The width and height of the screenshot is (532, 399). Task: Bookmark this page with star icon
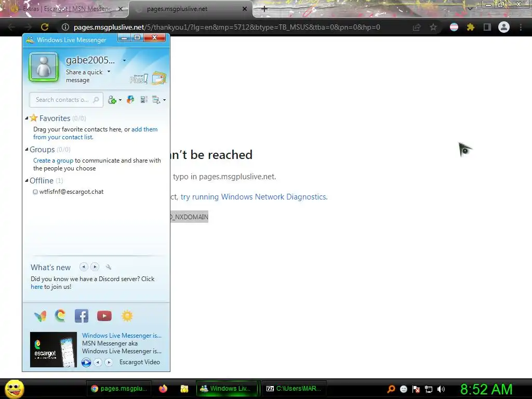coord(433,27)
